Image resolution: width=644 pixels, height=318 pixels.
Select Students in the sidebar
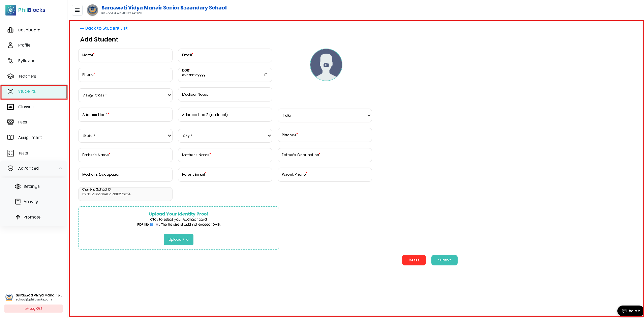pos(34,92)
